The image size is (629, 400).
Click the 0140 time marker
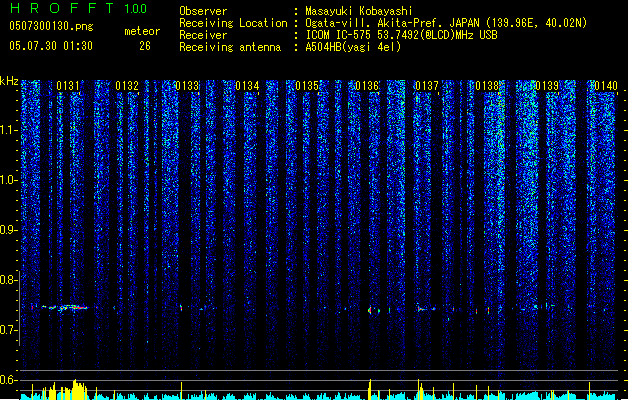(606, 86)
